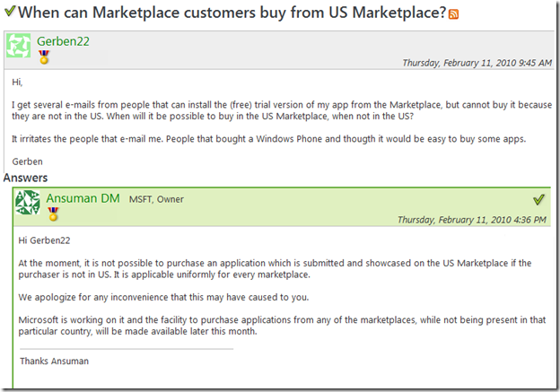Viewport: 560px width, 392px height.
Task: Open Gerben22's avatar image
Action: 18,46
